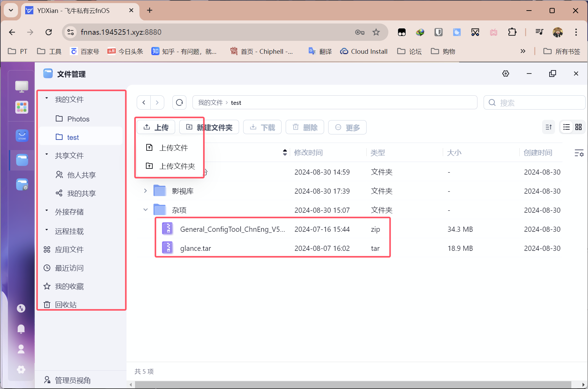Go forward in file manager navigation

[157, 102]
